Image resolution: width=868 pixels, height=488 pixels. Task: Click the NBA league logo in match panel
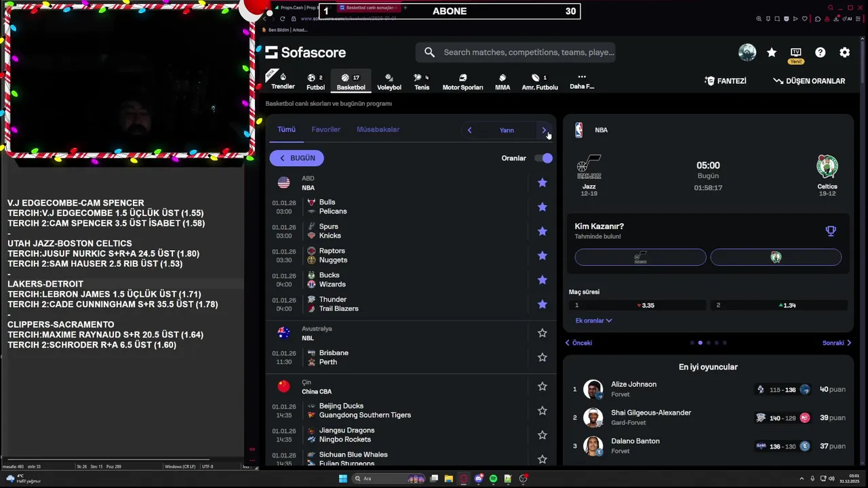tap(578, 130)
